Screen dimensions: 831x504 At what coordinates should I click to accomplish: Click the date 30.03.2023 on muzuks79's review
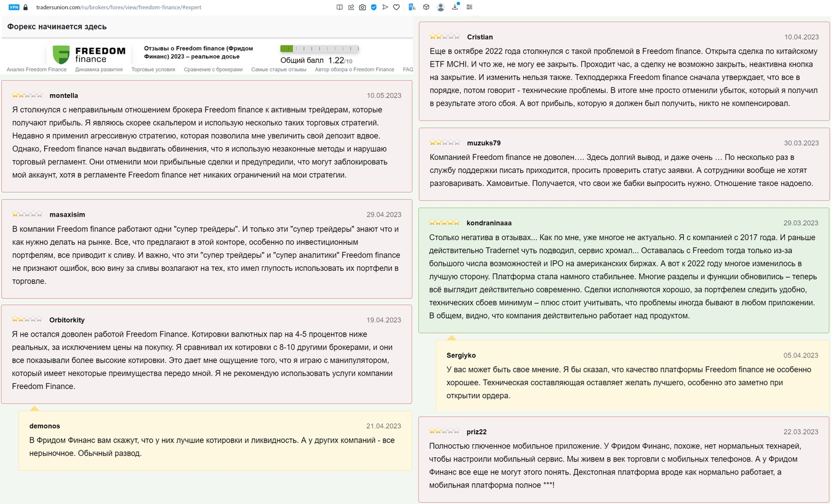point(801,143)
